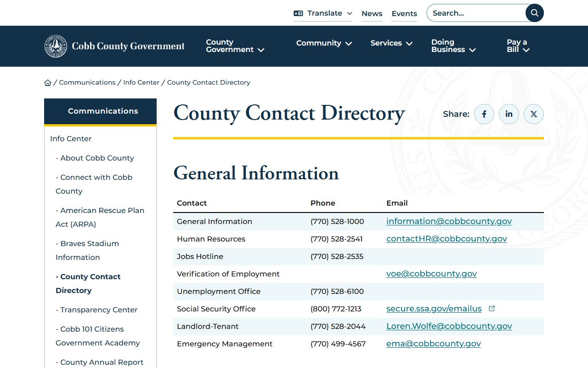The image size is (588, 368).
Task: Go to Communications breadcrumb
Action: (x=87, y=82)
